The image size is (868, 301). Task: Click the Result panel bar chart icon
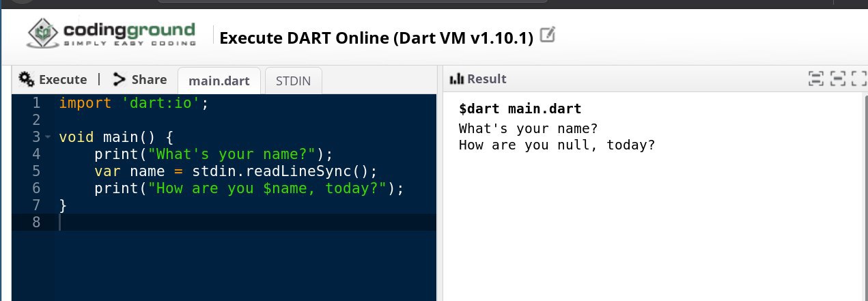457,79
